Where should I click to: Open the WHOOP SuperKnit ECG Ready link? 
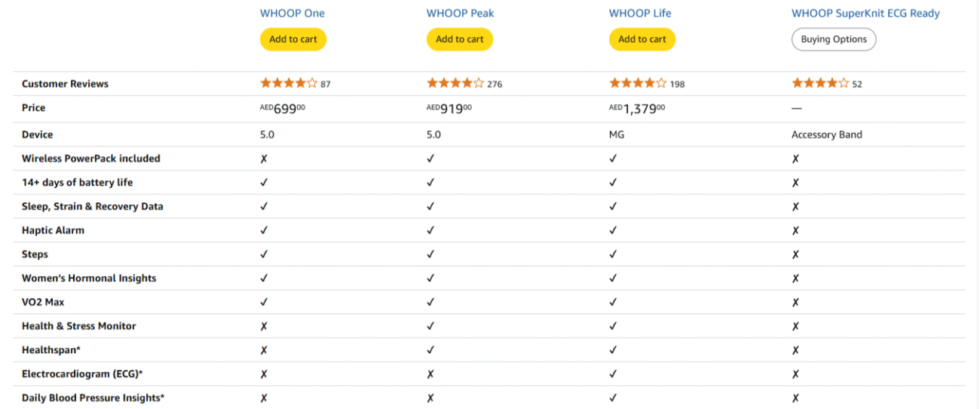[x=865, y=13]
